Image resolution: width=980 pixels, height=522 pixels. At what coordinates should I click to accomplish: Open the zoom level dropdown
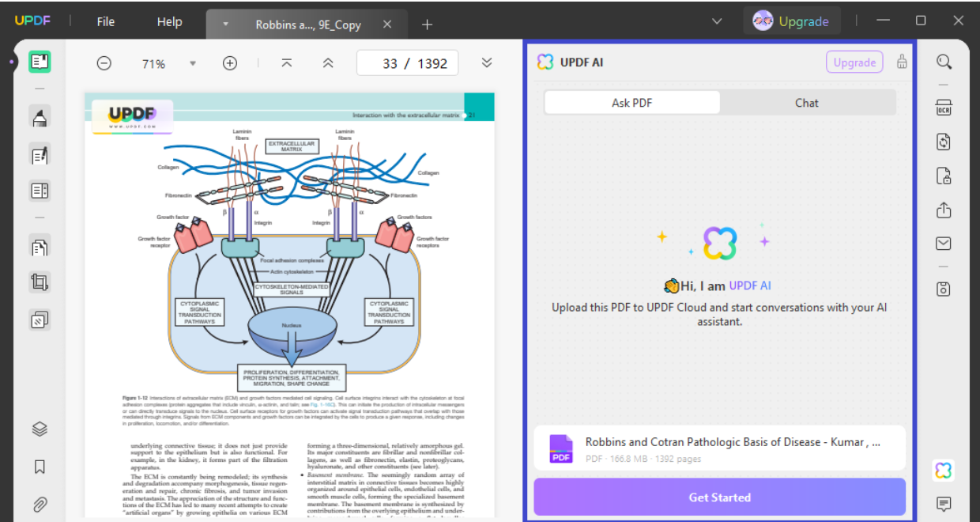click(x=192, y=63)
